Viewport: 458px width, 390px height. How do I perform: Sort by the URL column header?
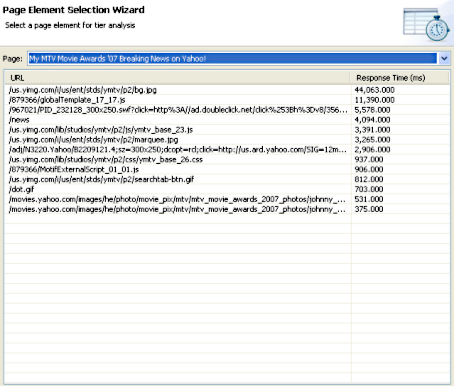point(177,78)
